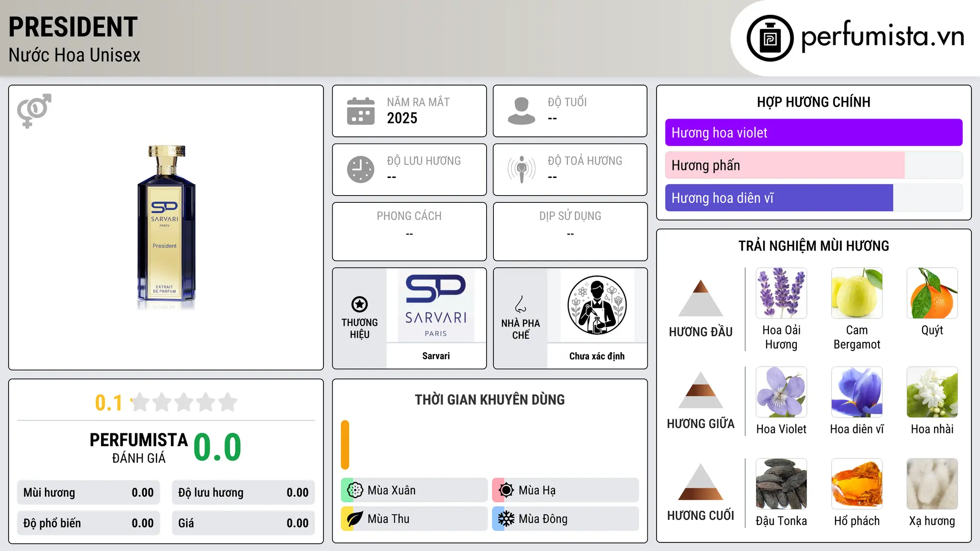Screen dimensions: 980x551
Task: Click the rating stars row
Action: point(184,402)
